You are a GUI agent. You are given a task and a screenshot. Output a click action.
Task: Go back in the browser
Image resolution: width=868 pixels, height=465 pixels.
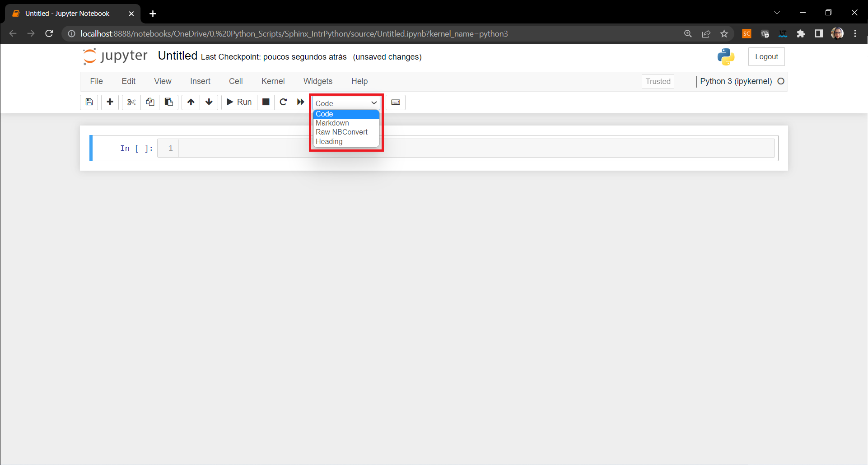[13, 33]
